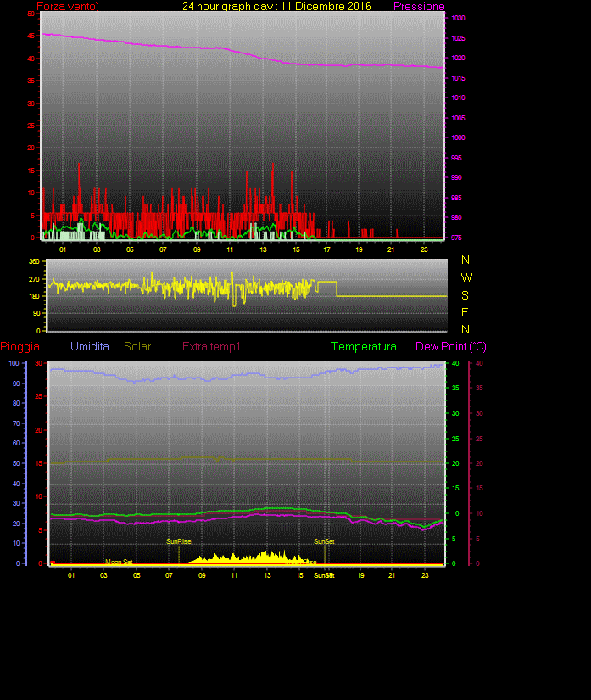This screenshot has width=591, height=700.
Task: Click the yellow solar radiation peak near 13h
Action: pyautogui.click(x=267, y=557)
